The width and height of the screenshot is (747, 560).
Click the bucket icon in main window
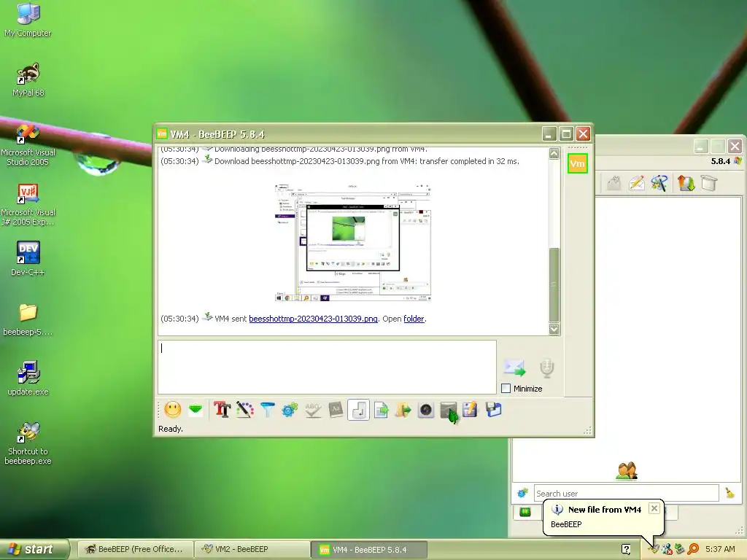point(709,183)
